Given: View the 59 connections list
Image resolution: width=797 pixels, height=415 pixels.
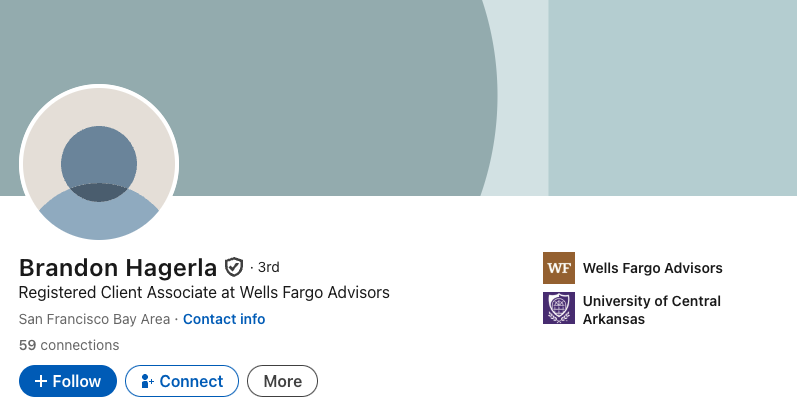Looking at the screenshot, I should click(69, 345).
